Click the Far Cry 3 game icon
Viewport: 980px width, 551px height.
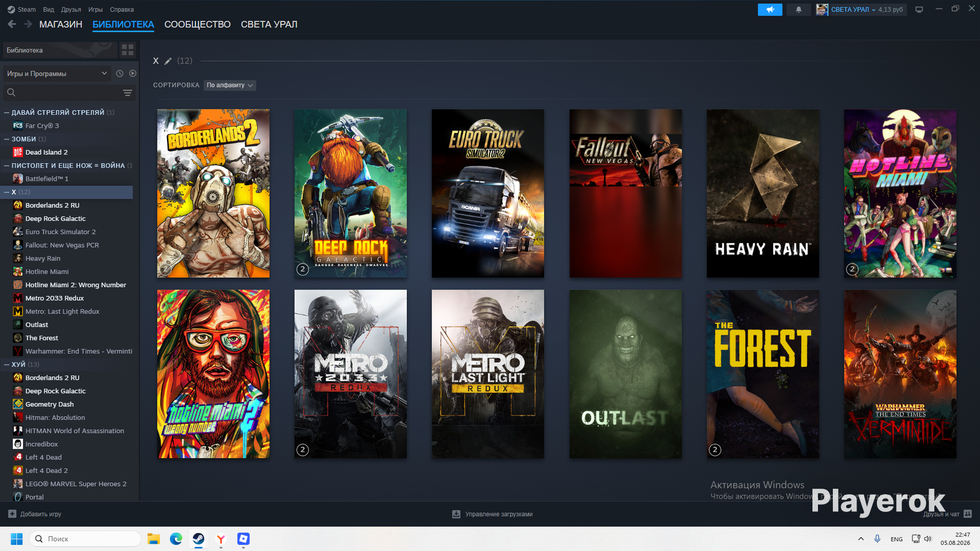pyautogui.click(x=18, y=126)
